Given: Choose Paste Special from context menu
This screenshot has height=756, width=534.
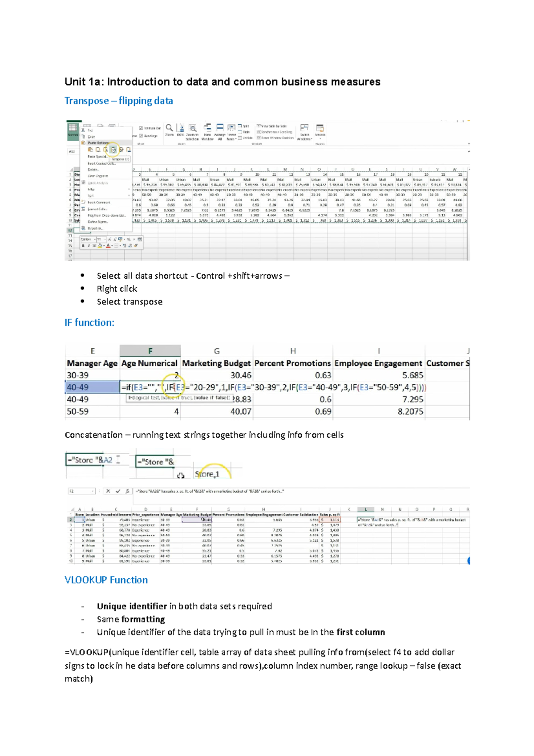Looking at the screenshot, I should (97, 157).
